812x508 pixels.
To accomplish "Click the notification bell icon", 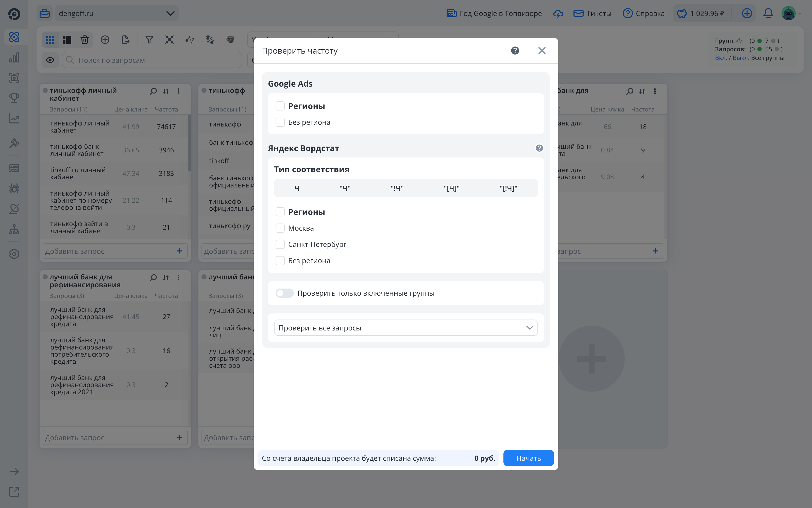I will click(768, 13).
